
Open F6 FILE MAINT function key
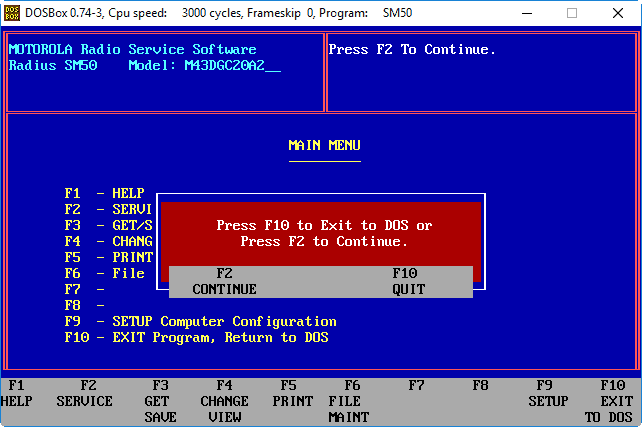pos(352,400)
